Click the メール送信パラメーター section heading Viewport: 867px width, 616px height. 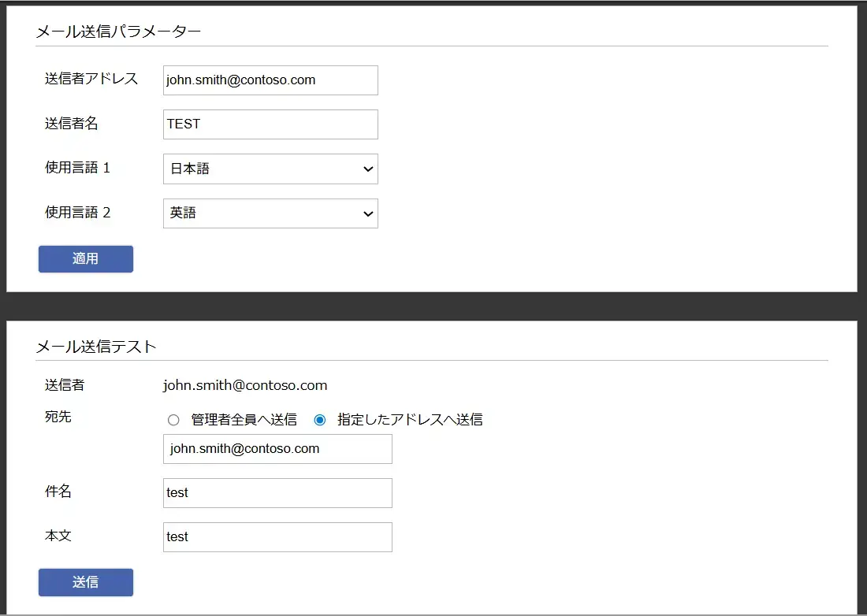(118, 32)
